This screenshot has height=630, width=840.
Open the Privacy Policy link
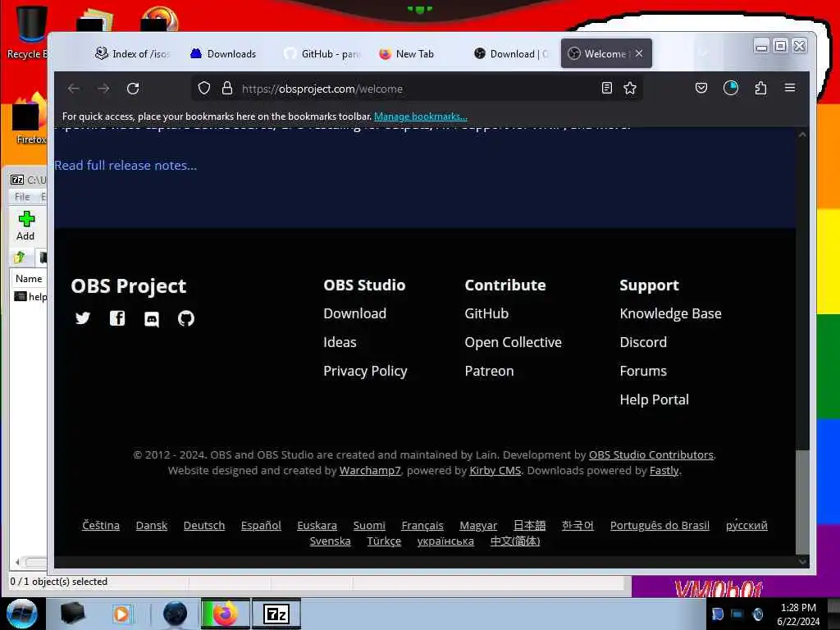pyautogui.click(x=365, y=372)
